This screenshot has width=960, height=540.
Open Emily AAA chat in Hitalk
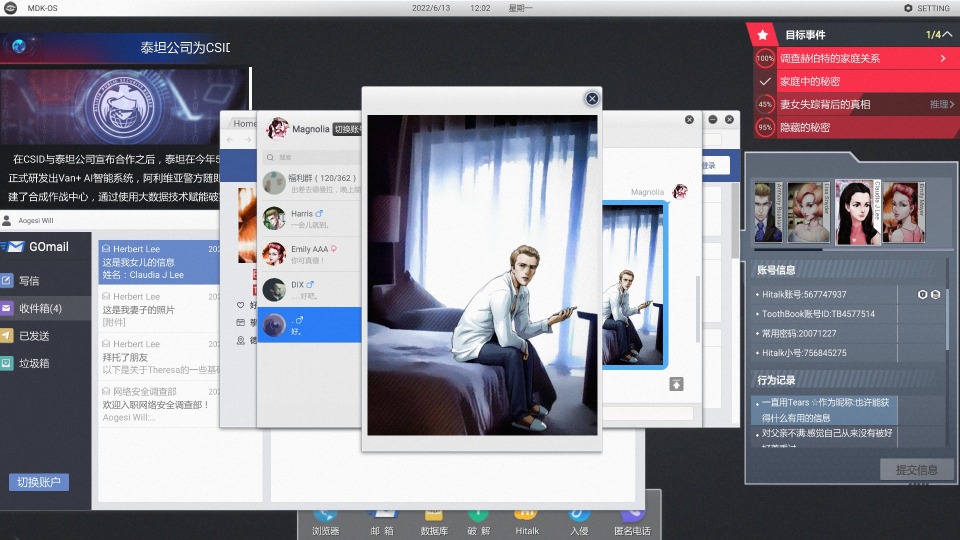coord(310,254)
